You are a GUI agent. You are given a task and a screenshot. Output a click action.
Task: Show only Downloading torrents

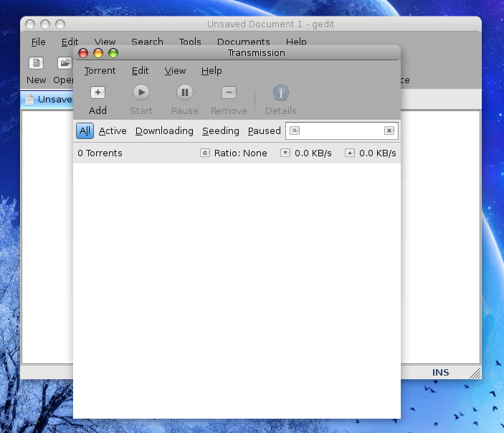point(164,131)
